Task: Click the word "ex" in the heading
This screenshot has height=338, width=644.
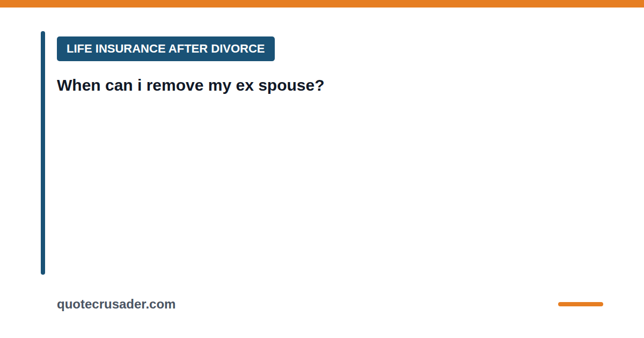Action: click(x=245, y=86)
